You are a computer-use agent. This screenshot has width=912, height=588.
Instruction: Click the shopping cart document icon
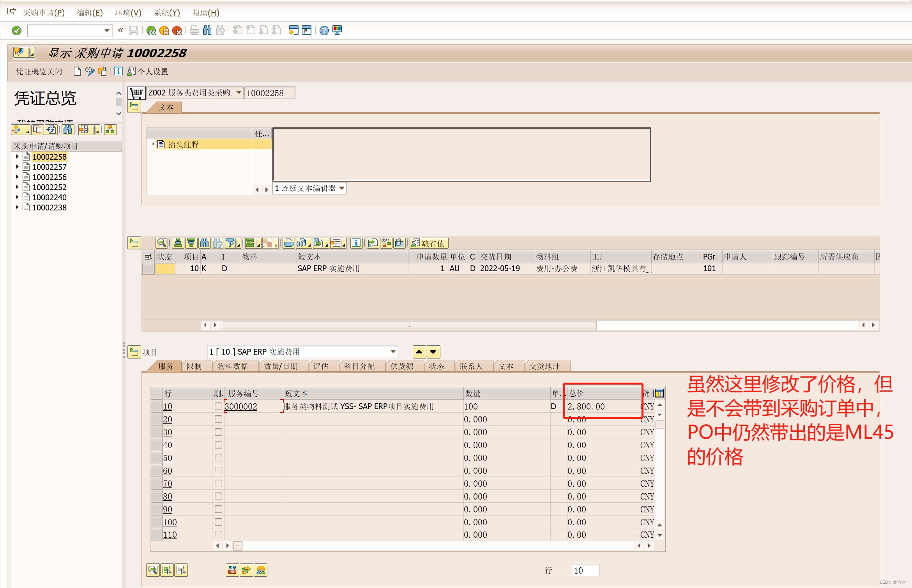[x=136, y=93]
